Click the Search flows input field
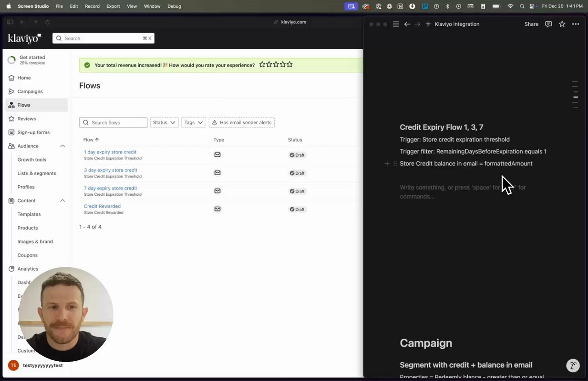Screen dimensions: 588x381 click(x=113, y=123)
